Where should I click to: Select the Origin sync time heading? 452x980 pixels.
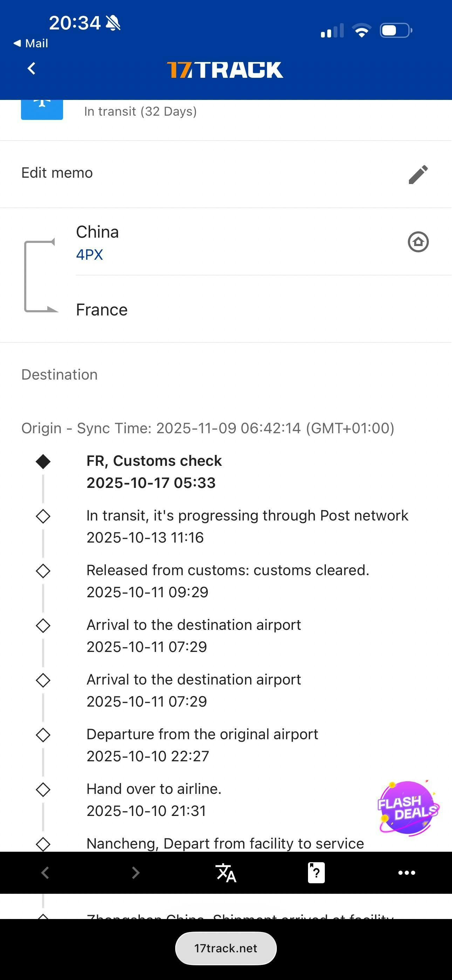coord(208,428)
